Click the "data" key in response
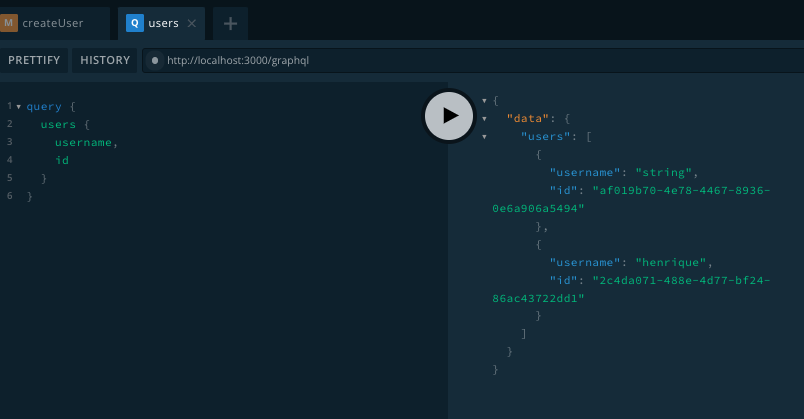 [x=528, y=118]
